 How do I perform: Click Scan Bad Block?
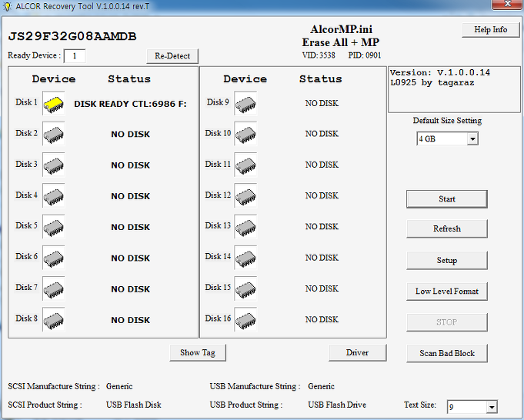447,354
